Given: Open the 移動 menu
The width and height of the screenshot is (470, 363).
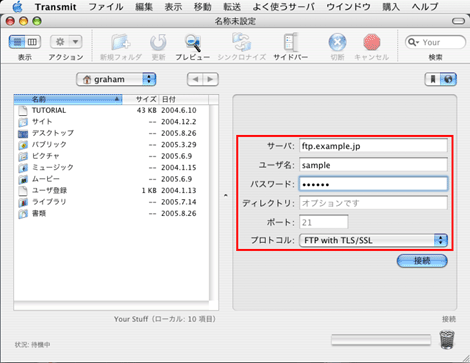Looking at the screenshot, I should click(x=203, y=7).
